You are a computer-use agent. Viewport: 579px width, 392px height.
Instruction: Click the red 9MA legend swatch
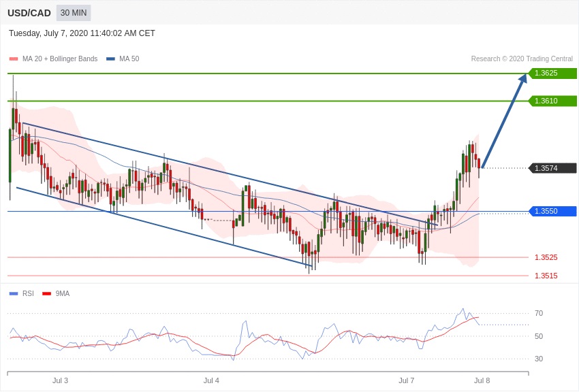pyautogui.click(x=46, y=294)
